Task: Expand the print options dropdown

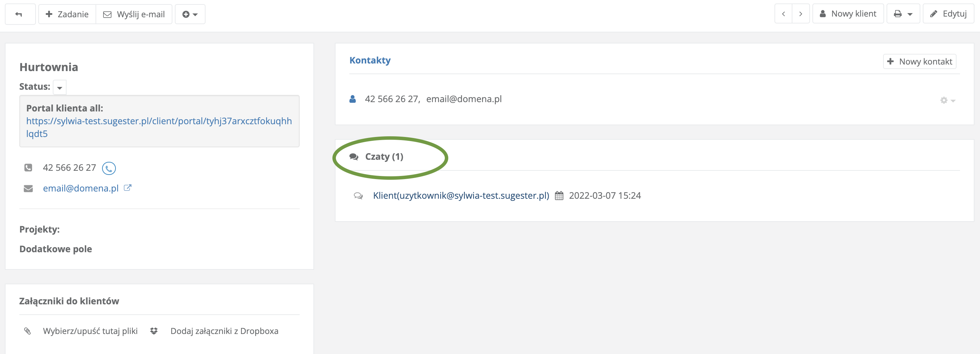Action: [x=903, y=14]
